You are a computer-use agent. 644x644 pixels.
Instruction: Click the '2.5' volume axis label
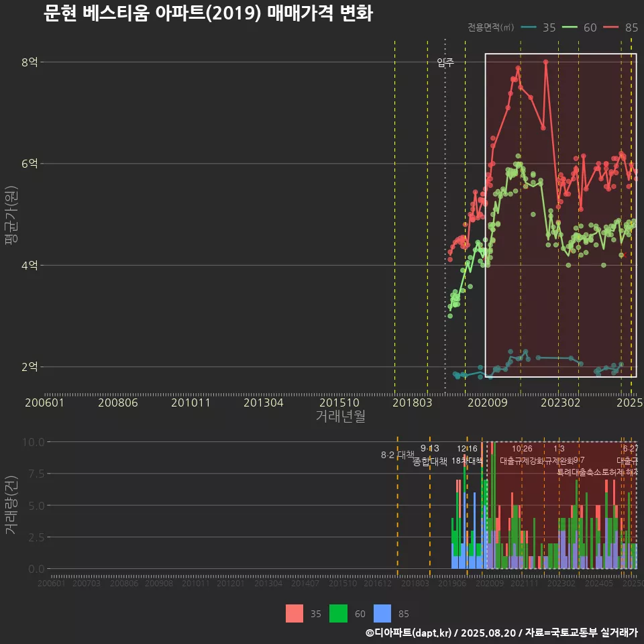click(x=36, y=537)
